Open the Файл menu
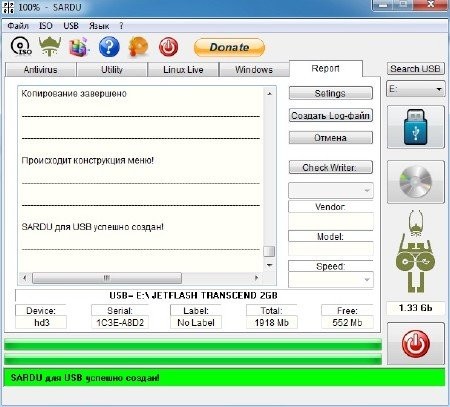Screen dimensions: 450x407 18,26
